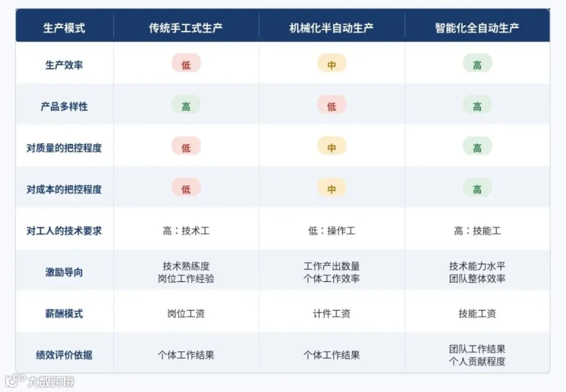Click the 技能工资 cell
The height and width of the screenshot is (392, 566).
click(477, 313)
